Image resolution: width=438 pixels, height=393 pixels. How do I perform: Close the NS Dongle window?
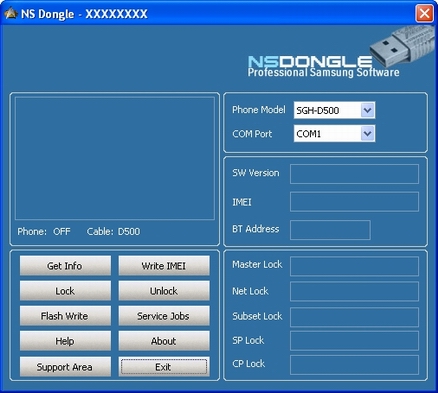click(x=424, y=14)
